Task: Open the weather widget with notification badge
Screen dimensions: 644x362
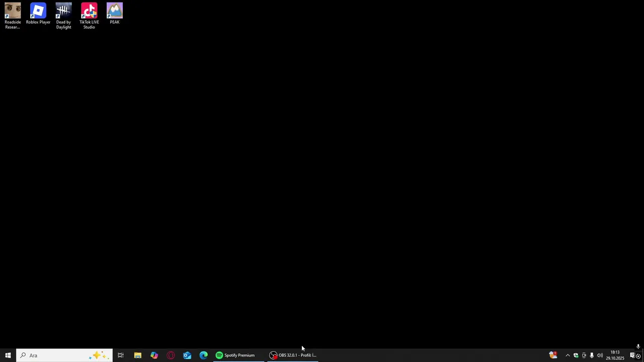Action: [x=553, y=355]
